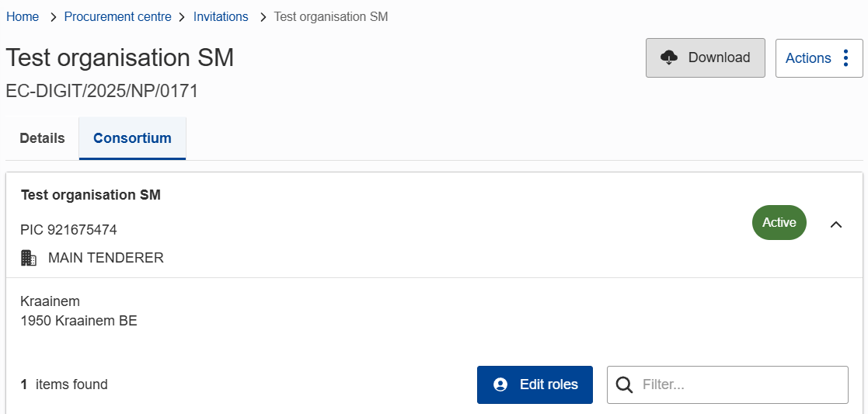This screenshot has height=414, width=868.
Task: Click the breadcrumb chevron after Invitations
Action: point(262,17)
